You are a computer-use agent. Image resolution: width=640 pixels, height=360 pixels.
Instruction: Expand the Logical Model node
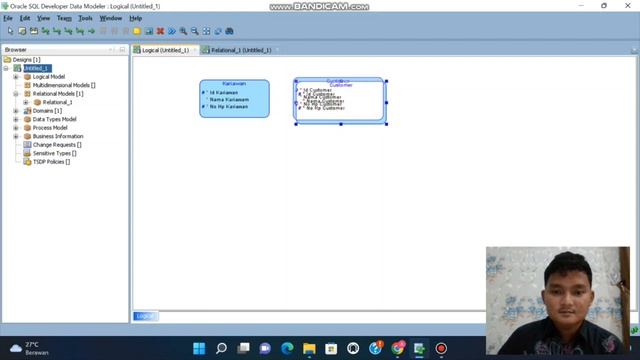pyautogui.click(x=16, y=77)
